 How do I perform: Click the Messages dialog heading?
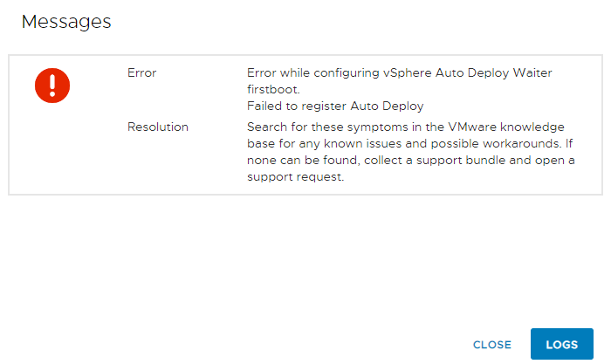(x=66, y=22)
